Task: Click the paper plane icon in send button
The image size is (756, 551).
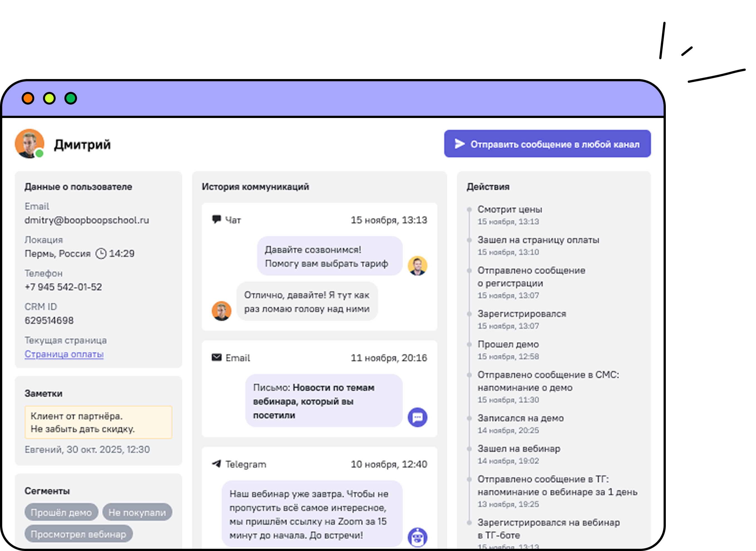Action: coord(459,144)
